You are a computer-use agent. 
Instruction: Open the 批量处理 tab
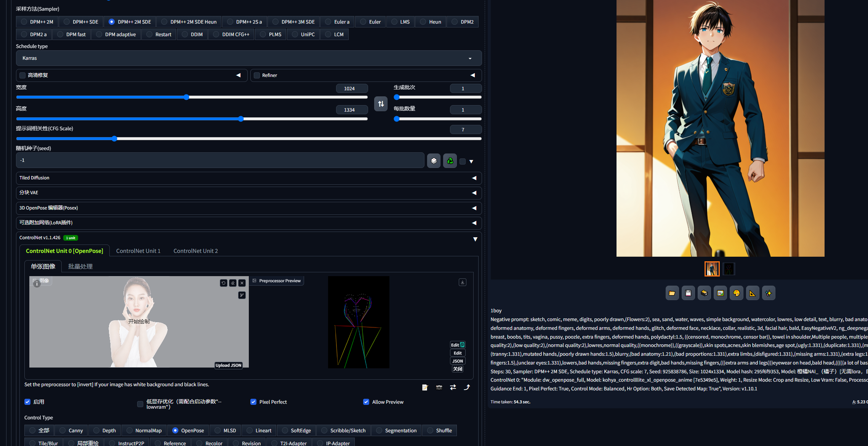80,266
